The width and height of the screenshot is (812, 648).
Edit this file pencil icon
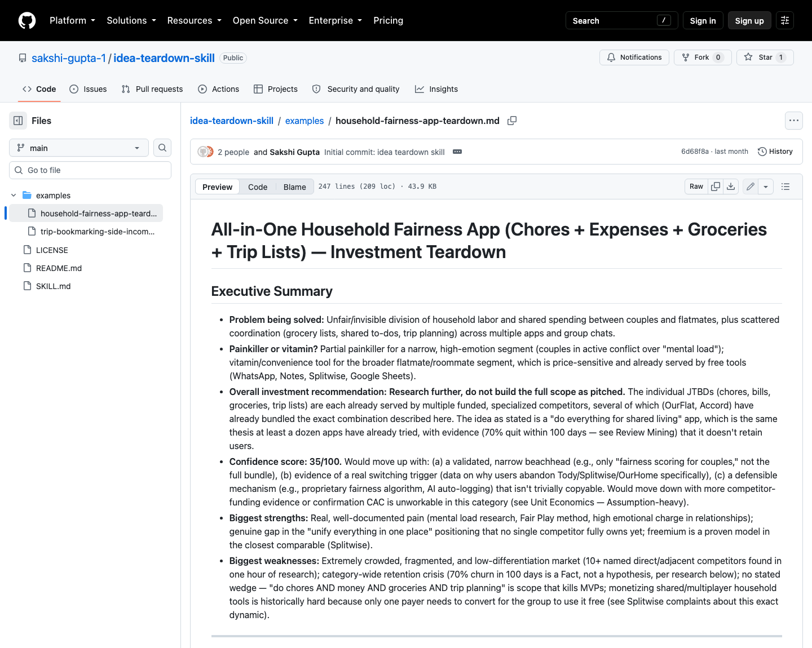pos(751,187)
